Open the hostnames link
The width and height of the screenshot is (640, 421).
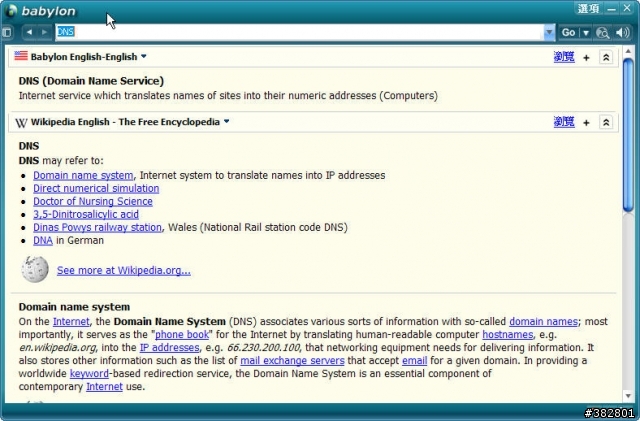[508, 335]
